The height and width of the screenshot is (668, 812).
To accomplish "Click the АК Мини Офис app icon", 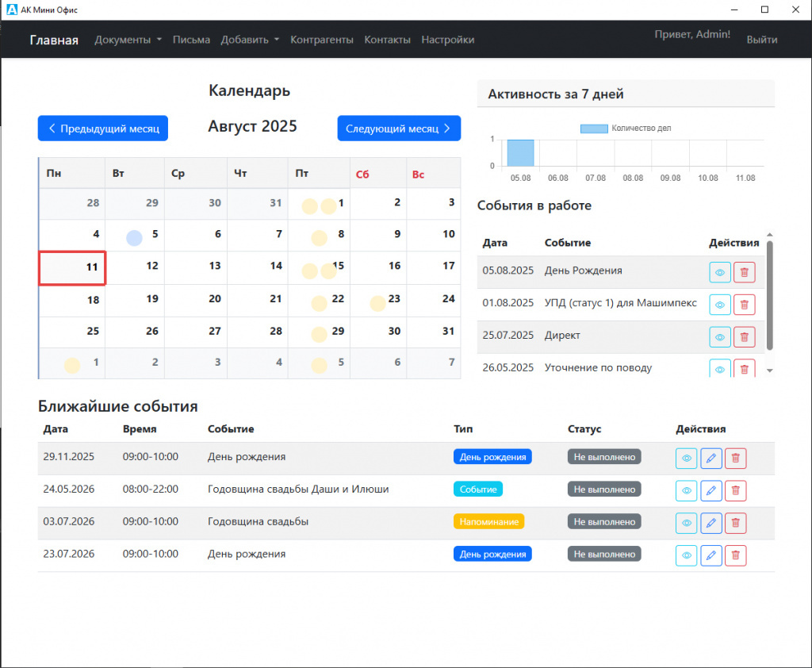I will [11, 10].
